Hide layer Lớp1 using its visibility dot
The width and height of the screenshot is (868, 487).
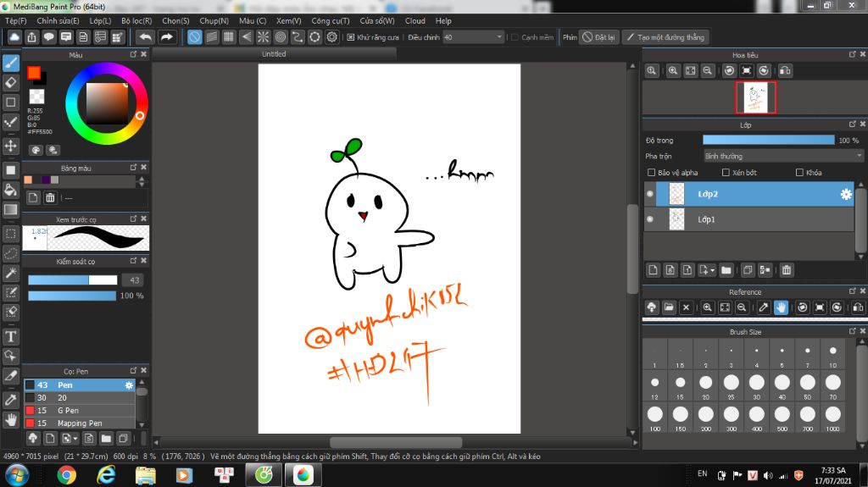[x=650, y=219]
